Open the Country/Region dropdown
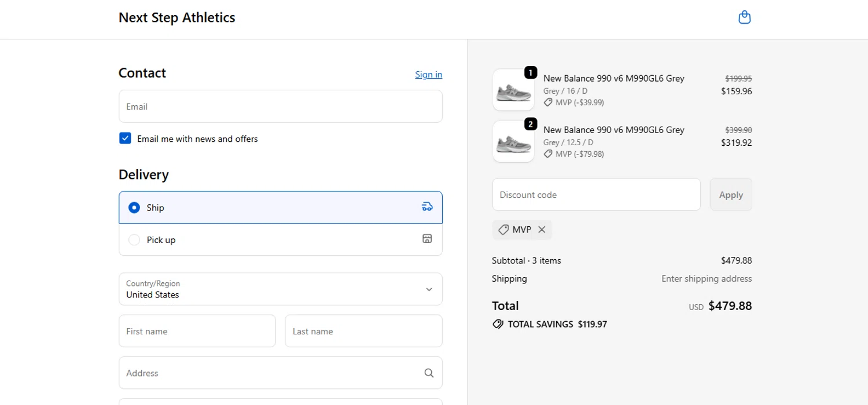The width and height of the screenshot is (868, 405). pyautogui.click(x=281, y=289)
